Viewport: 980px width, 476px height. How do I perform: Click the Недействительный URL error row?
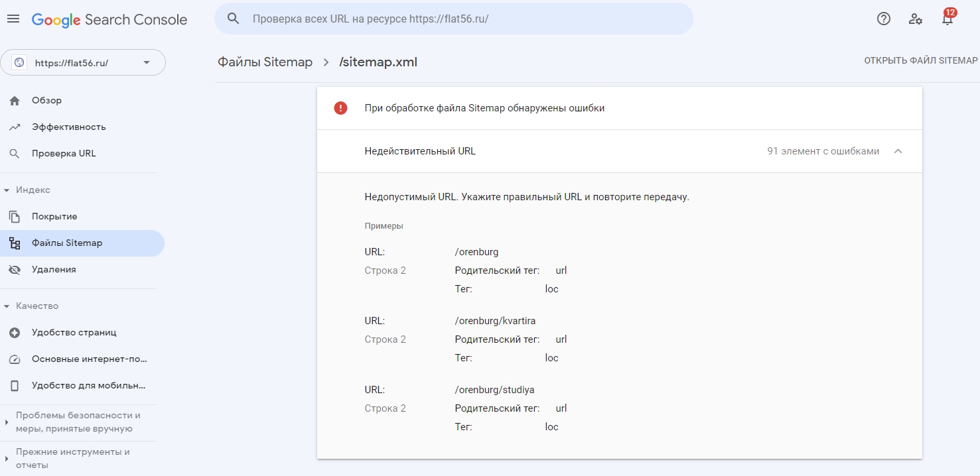620,151
